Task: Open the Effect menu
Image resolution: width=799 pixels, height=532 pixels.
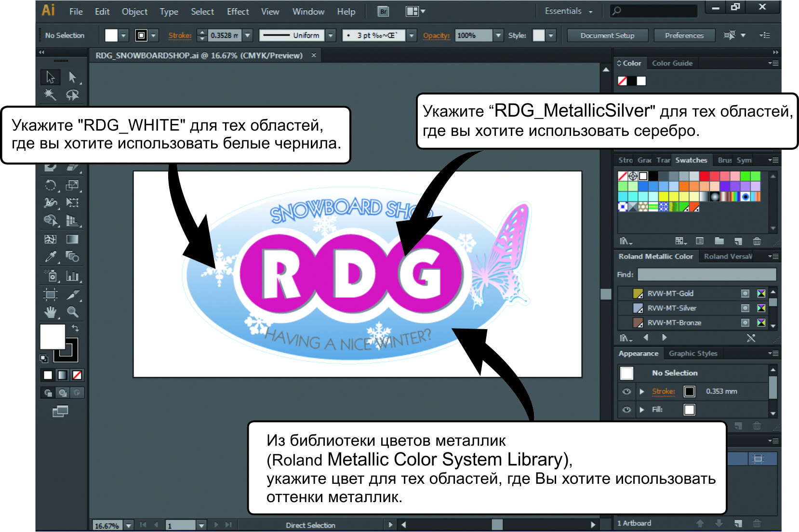Action: click(x=238, y=12)
